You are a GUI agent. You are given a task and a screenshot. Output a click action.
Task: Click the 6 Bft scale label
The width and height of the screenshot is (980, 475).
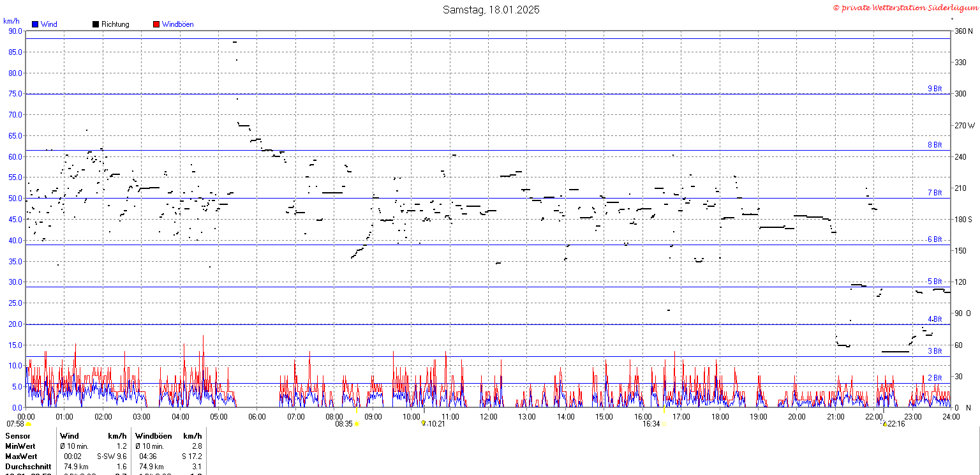click(x=935, y=239)
